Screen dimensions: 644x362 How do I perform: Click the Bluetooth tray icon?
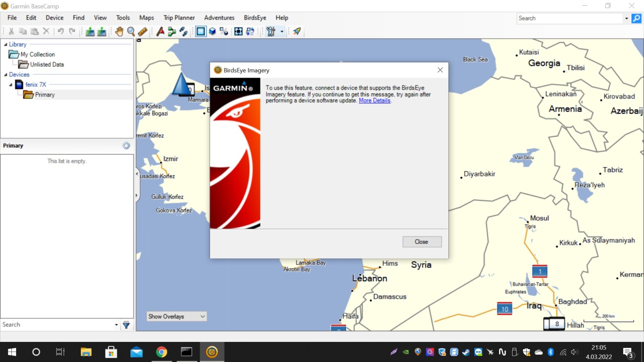(551, 352)
